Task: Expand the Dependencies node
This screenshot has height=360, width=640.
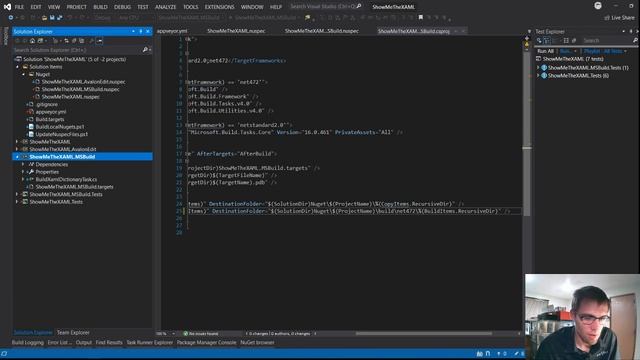Action: [23, 164]
